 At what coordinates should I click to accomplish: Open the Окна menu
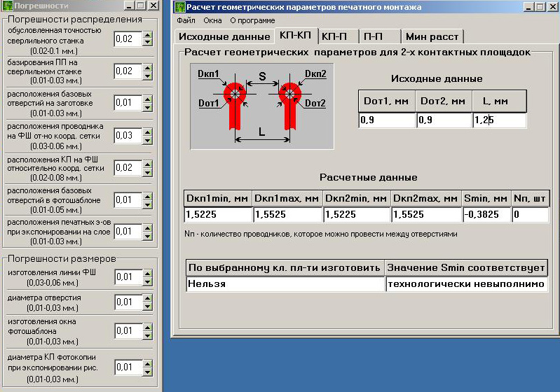[212, 20]
